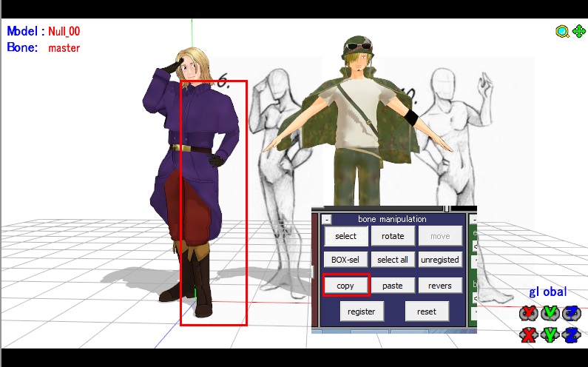Click the disabled move button
The width and height of the screenshot is (588, 367).
pos(440,236)
